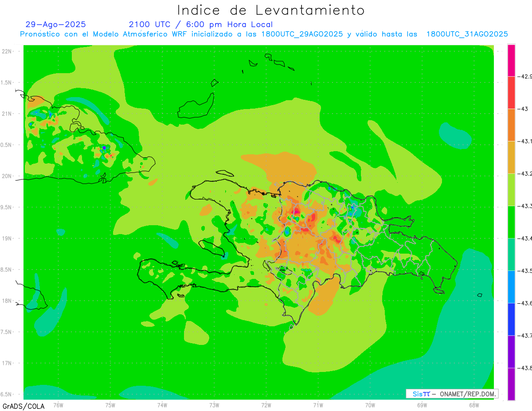Viewport: 532px width, 411px height.
Task: Click the '20N' latitude label
Action: coord(7,176)
